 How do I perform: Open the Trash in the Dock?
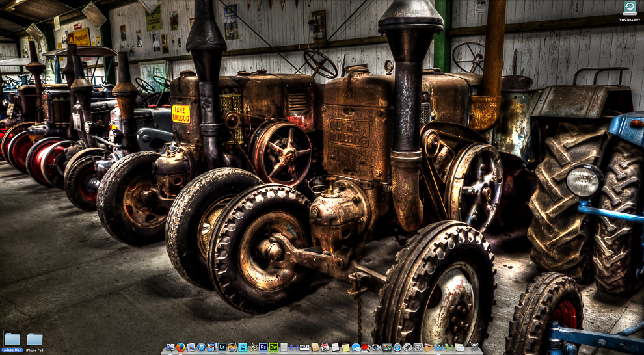474,347
